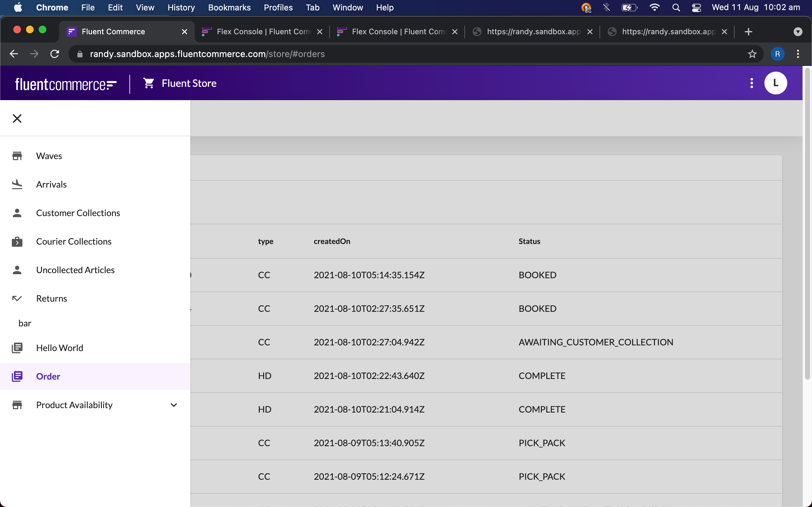Close the side navigation drawer
This screenshot has width=812, height=507.
coord(17,119)
